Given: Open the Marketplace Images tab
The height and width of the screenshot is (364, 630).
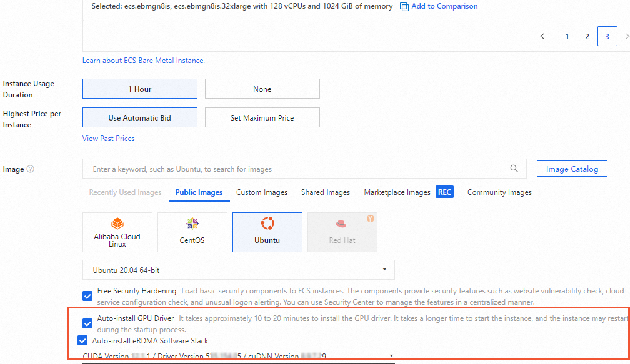Looking at the screenshot, I should tap(397, 192).
